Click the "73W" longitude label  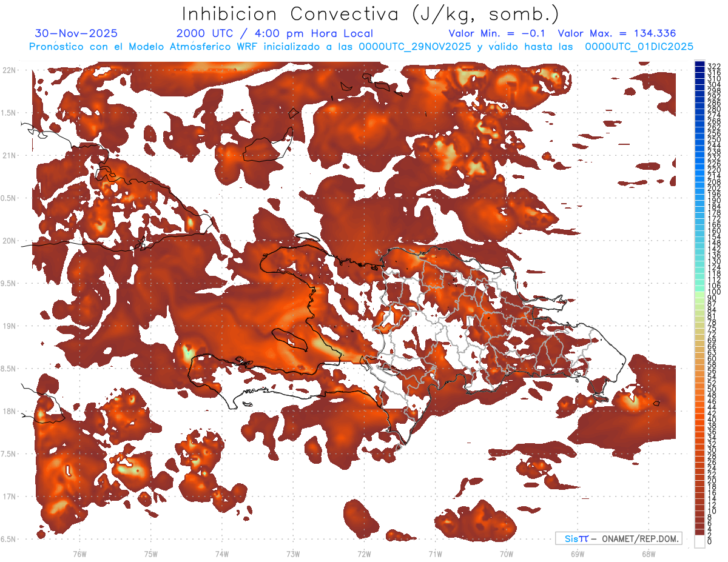pos(293,554)
